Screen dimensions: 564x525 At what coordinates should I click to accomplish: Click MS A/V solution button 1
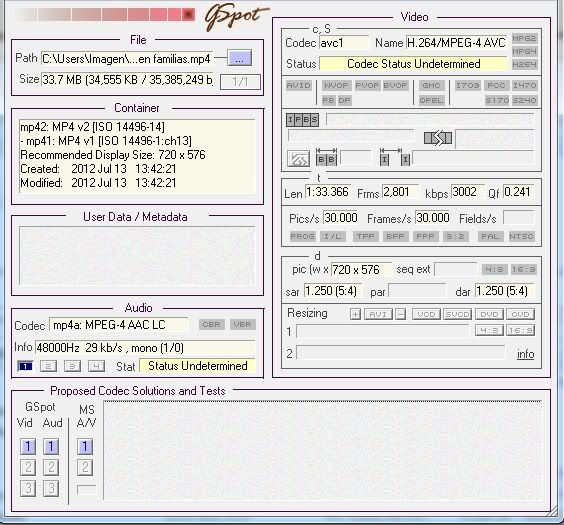[x=85, y=447]
